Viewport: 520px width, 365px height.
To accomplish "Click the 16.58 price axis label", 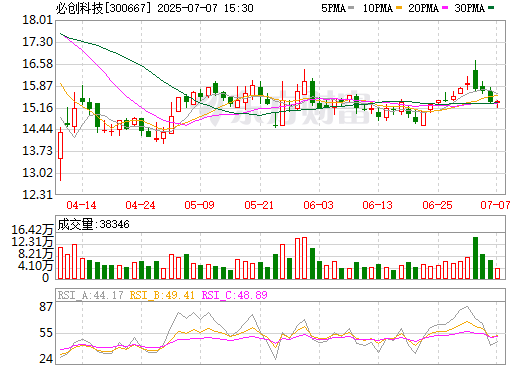I will (x=37, y=64).
